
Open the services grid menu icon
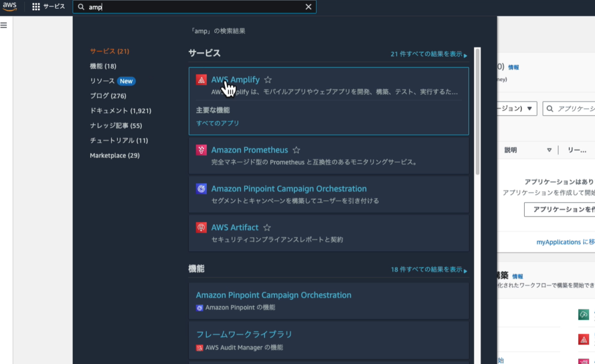[x=36, y=6]
